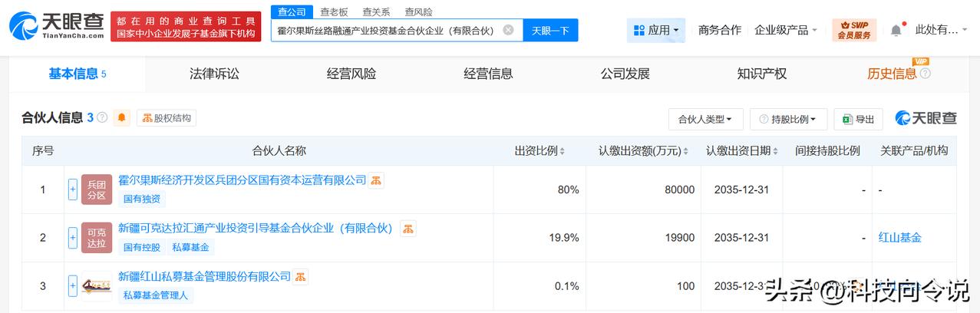
Task: Select the 查关系 search mode tab
Action: point(376,12)
